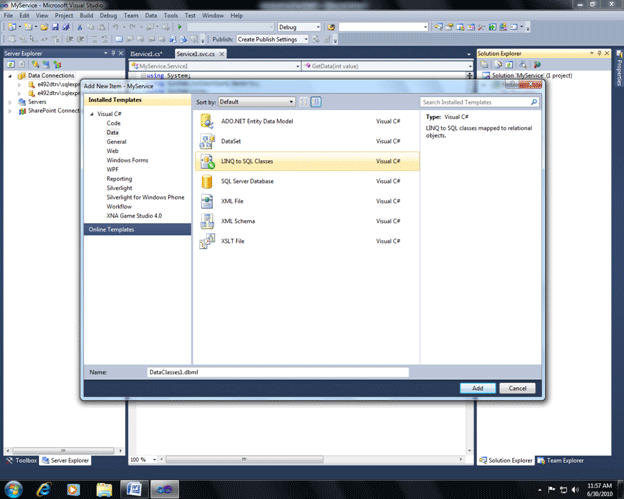Click the Save All icon
624x499 pixels.
(66, 27)
